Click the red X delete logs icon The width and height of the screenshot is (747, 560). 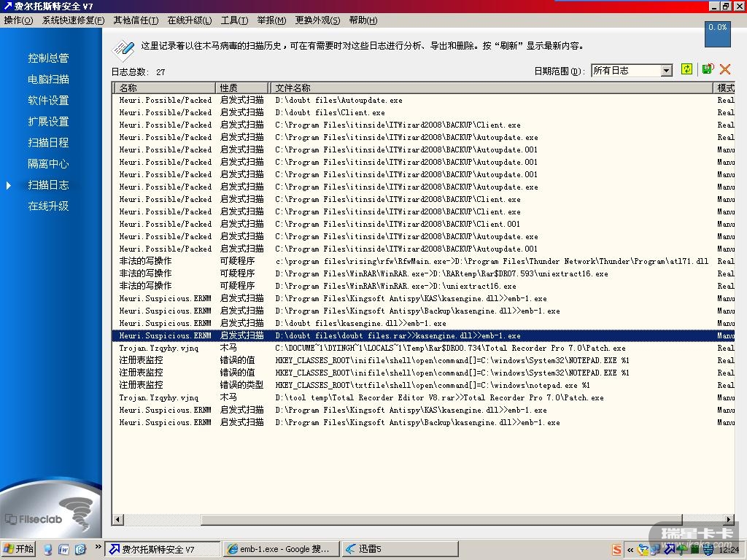point(725,69)
